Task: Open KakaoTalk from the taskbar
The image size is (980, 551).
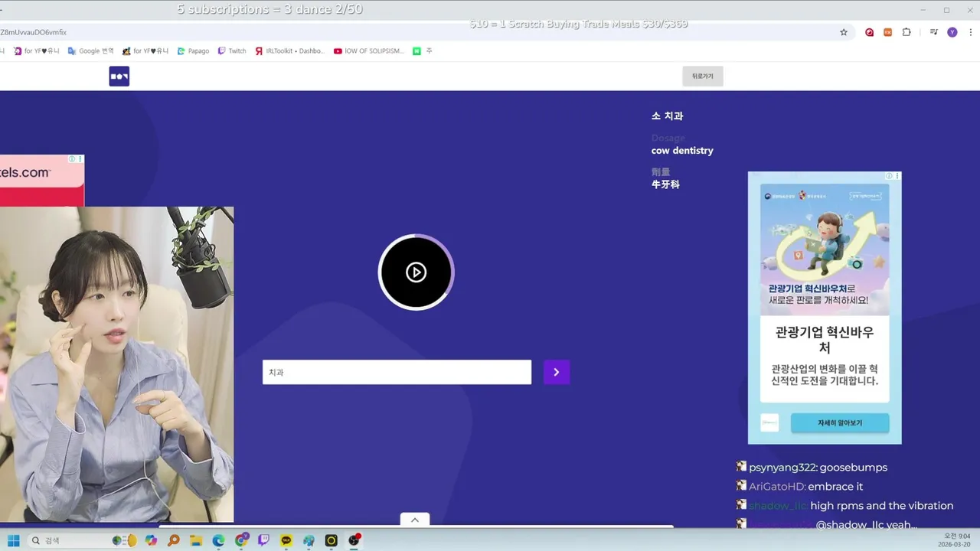Action: coord(286,540)
